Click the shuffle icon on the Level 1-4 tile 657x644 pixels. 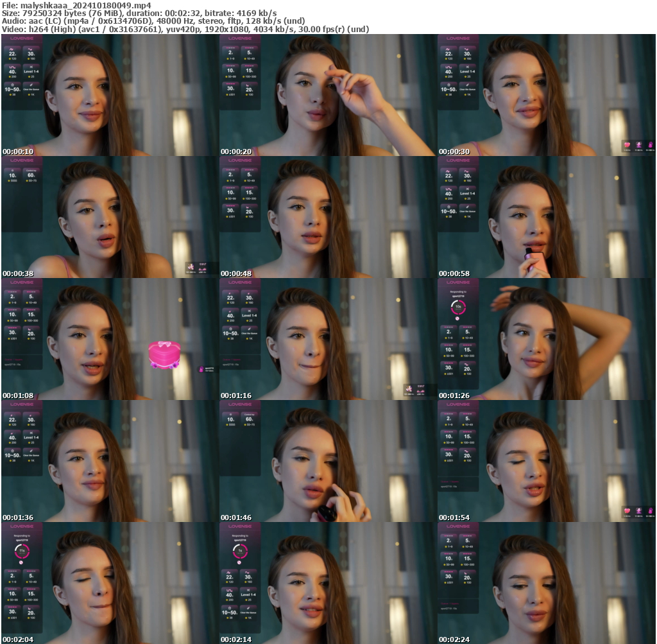click(x=31, y=67)
